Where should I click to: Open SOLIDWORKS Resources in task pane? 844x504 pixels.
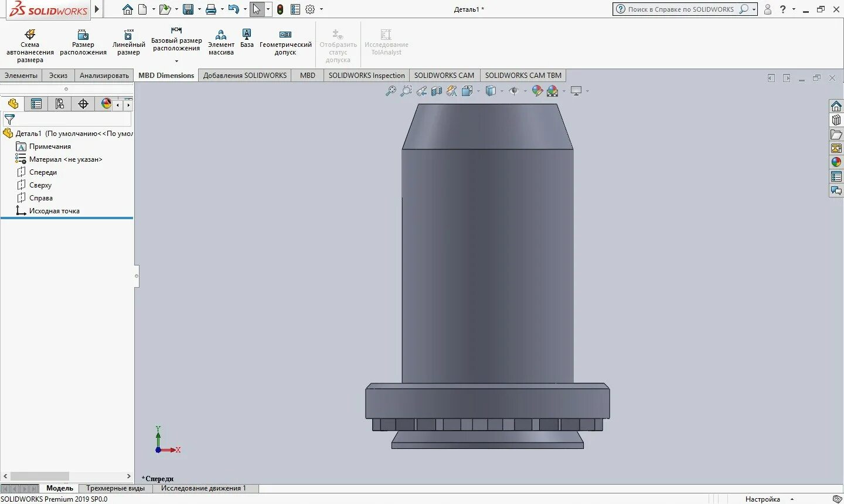pos(836,106)
